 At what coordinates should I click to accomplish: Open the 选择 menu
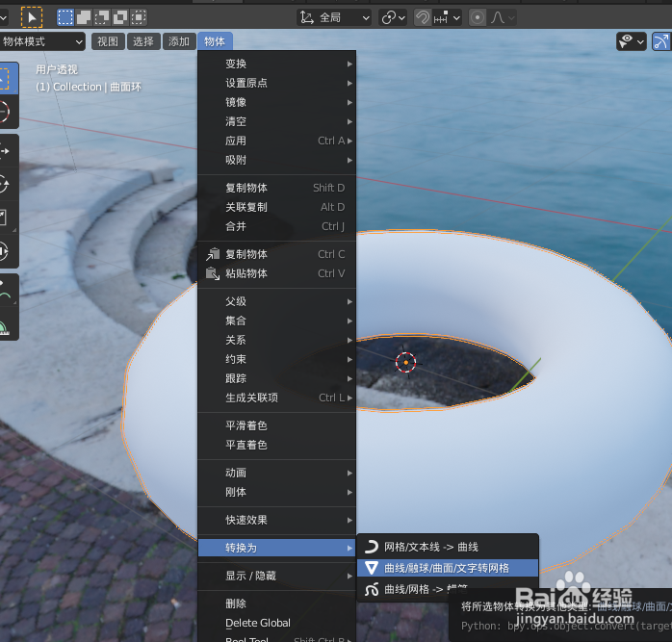pyautogui.click(x=143, y=41)
